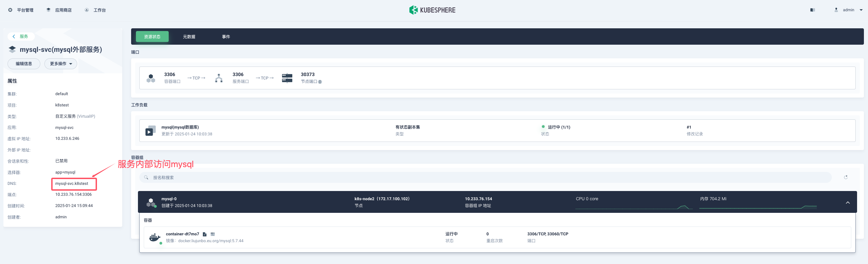
Task: Click node port value 30373
Action: coord(308,74)
